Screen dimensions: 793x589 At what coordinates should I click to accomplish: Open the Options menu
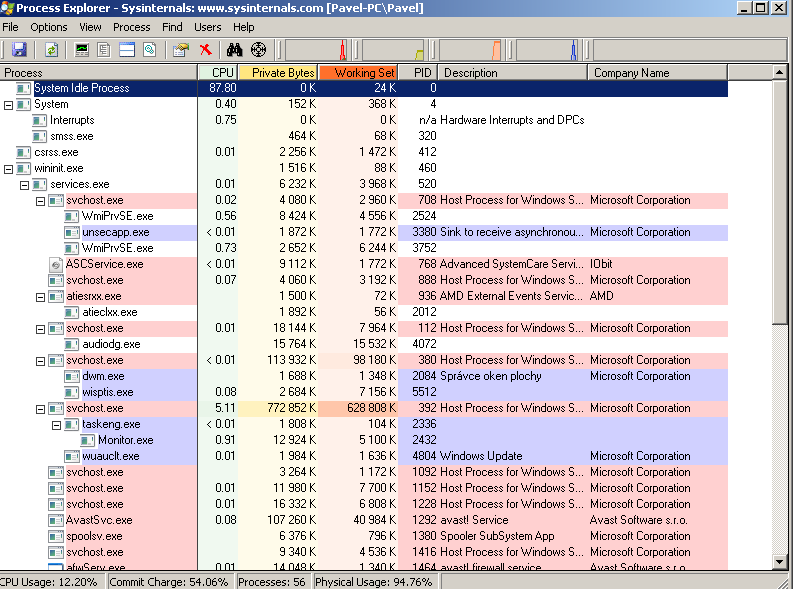[48, 27]
